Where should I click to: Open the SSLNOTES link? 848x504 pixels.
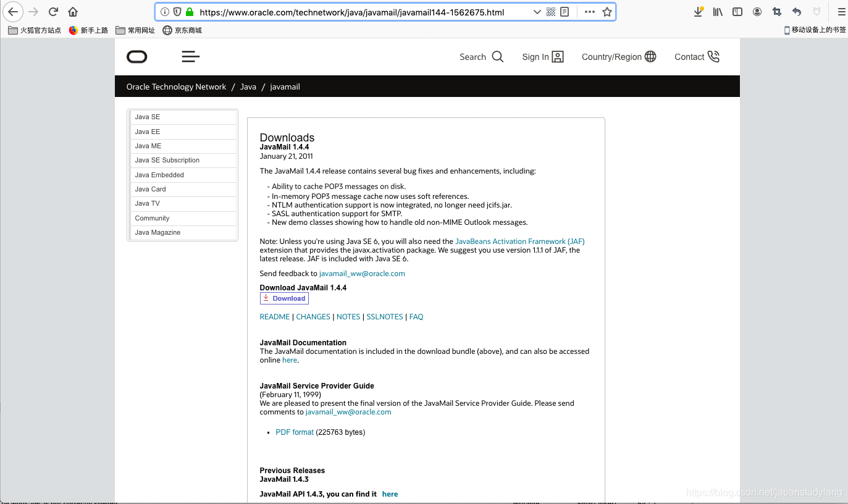385,317
